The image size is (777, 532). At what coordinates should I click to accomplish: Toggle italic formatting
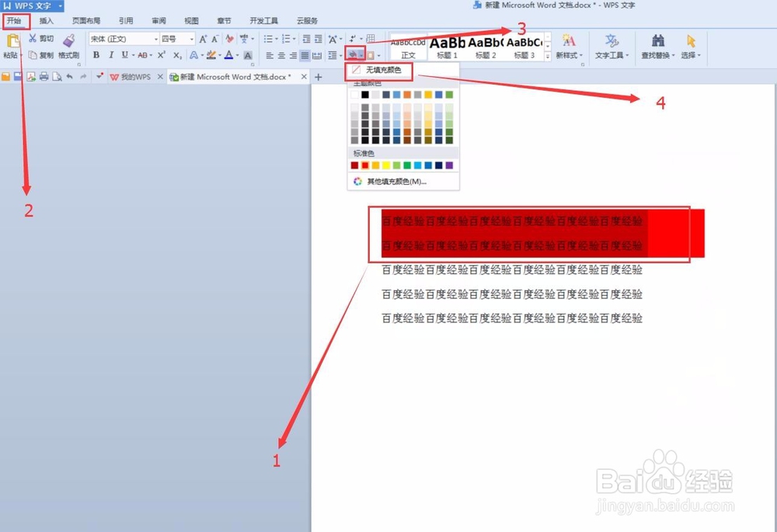pyautogui.click(x=111, y=55)
